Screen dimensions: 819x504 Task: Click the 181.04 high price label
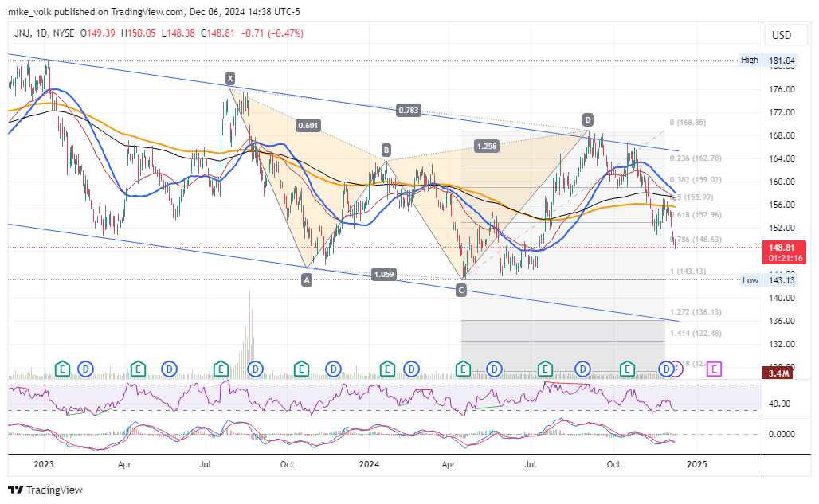click(782, 61)
